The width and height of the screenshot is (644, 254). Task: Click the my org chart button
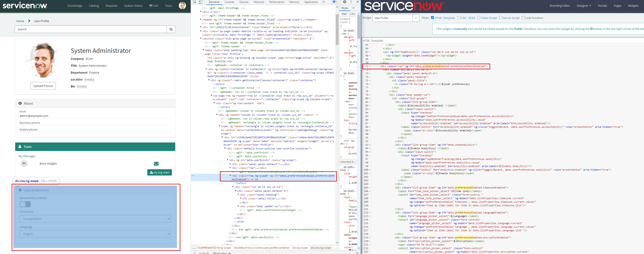[x=160, y=172]
